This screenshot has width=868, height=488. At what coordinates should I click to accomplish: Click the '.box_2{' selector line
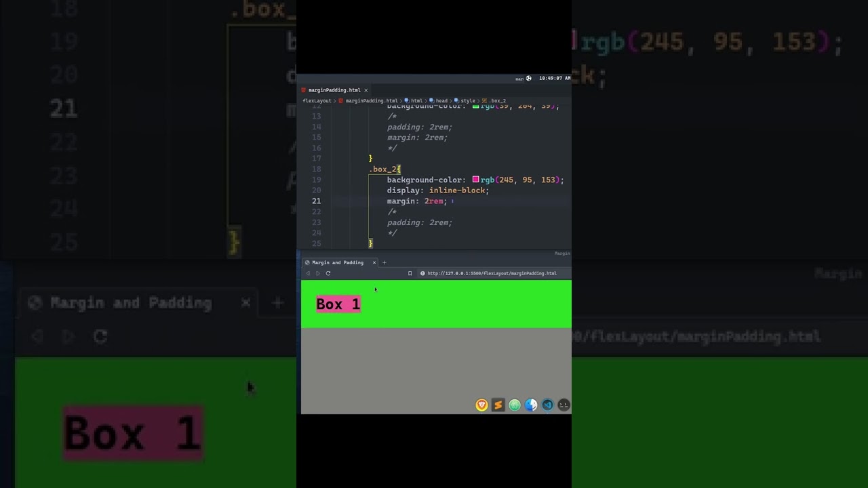pyautogui.click(x=385, y=169)
